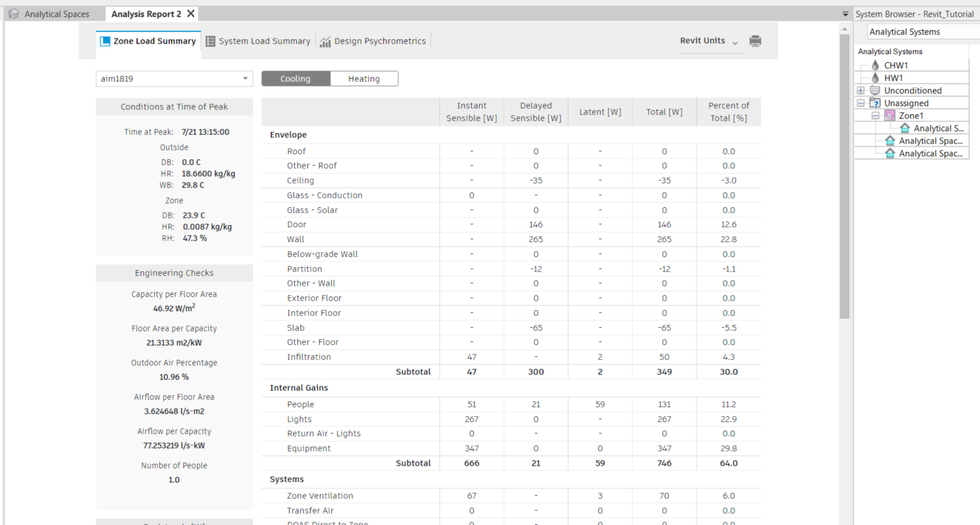Click the Analytical Systems filter box

point(921,31)
